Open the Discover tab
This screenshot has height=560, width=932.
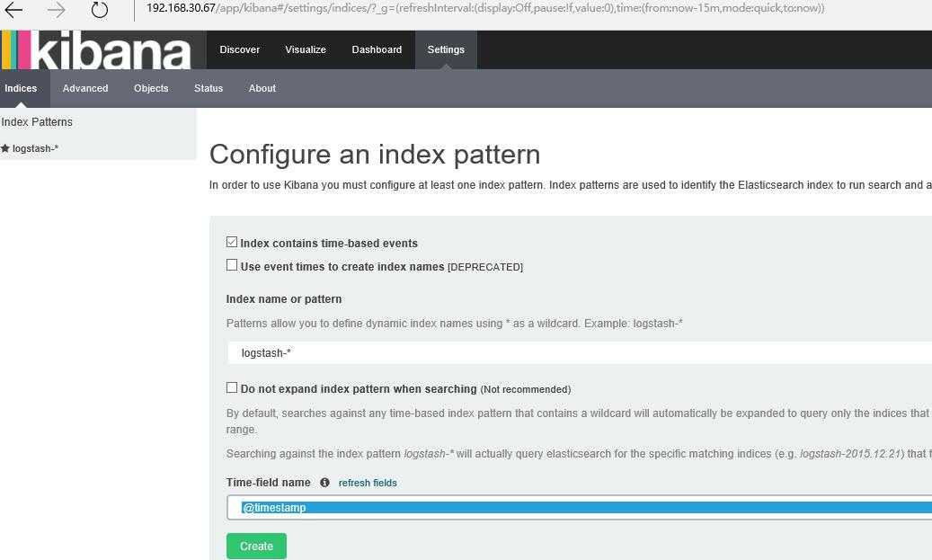pos(240,50)
